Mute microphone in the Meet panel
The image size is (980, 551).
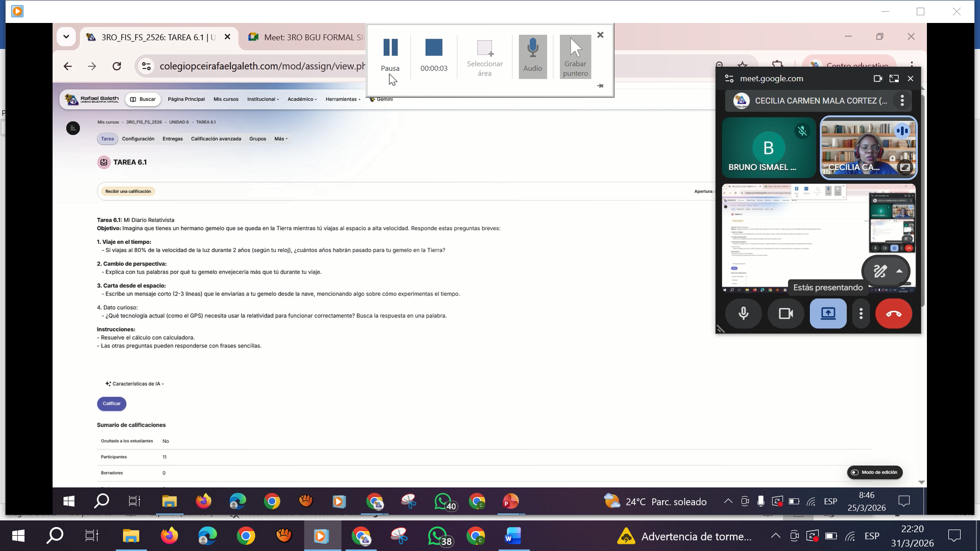(744, 314)
